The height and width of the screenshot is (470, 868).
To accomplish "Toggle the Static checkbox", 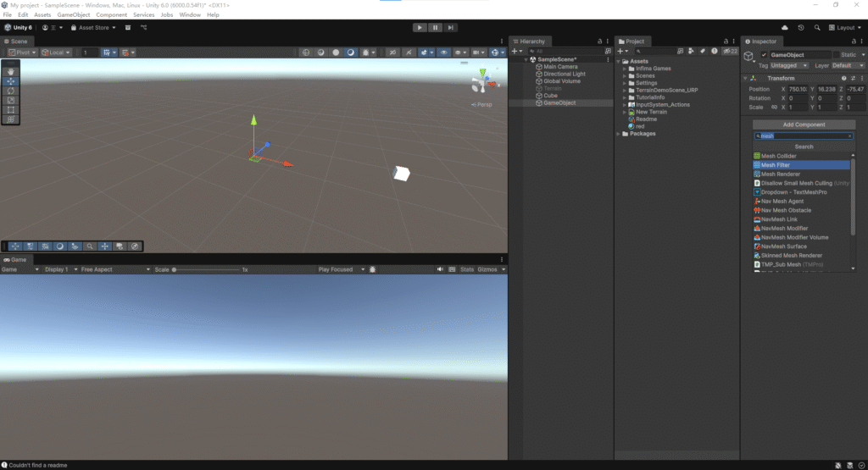I will [837, 55].
